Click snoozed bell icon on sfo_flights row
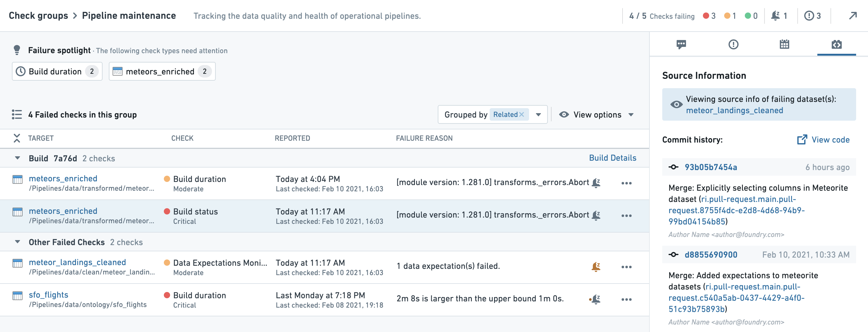The height and width of the screenshot is (332, 868). (x=596, y=299)
